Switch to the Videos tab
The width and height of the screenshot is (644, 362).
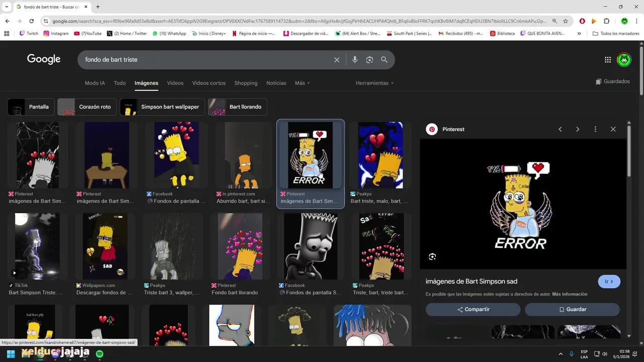(175, 83)
